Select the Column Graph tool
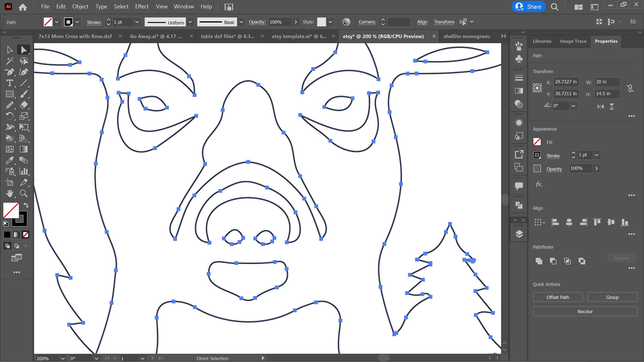The height and width of the screenshot is (362, 644). pyautogui.click(x=24, y=171)
